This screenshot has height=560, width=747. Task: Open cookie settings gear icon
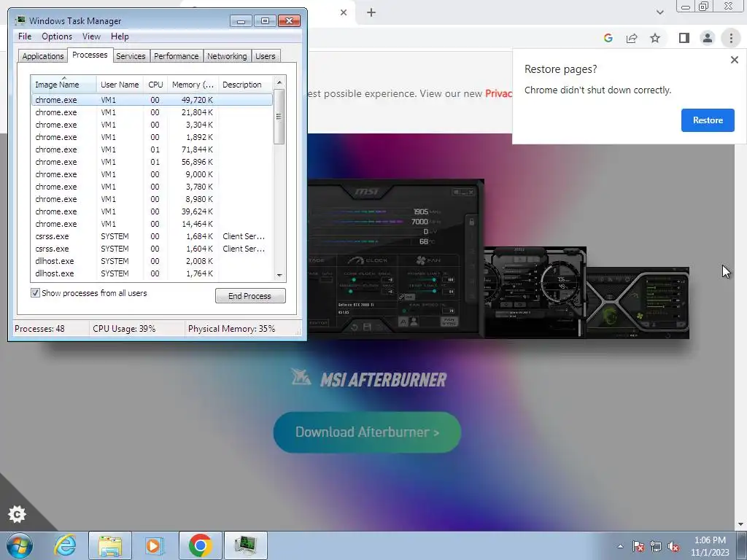(x=18, y=514)
